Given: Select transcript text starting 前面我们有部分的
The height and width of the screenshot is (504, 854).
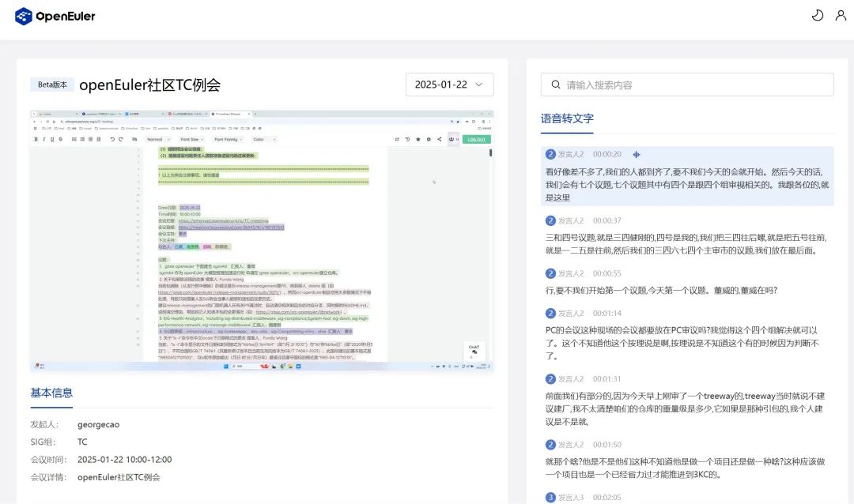Looking at the screenshot, I should 685,408.
